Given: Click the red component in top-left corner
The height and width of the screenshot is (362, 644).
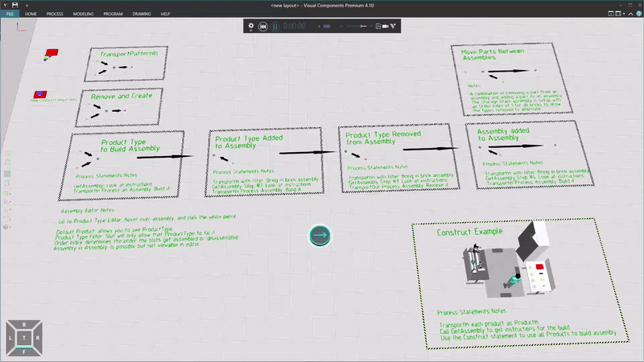Looking at the screenshot, I should point(51,54).
